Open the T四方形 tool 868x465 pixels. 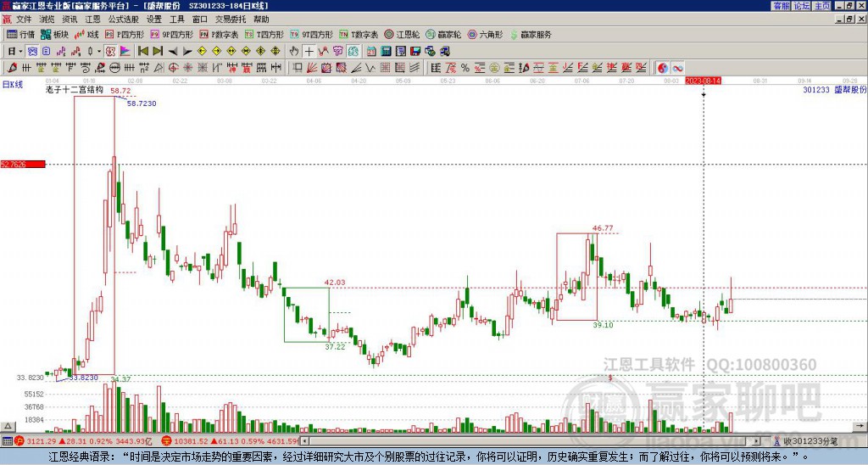pos(264,34)
